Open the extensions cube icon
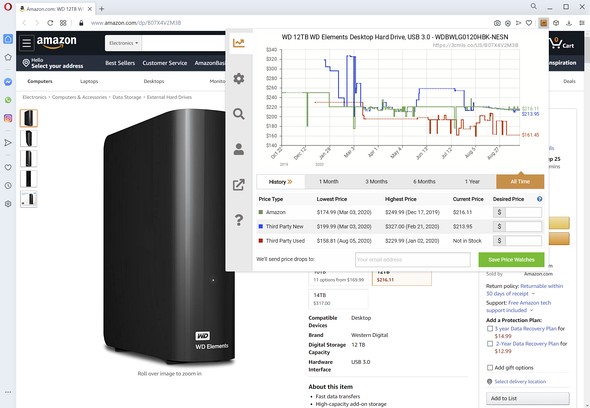 point(556,23)
